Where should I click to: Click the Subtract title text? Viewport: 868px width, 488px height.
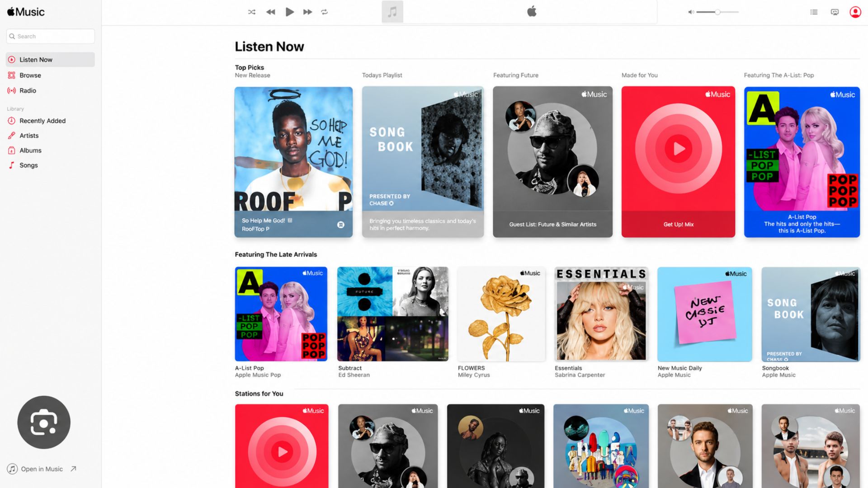pos(350,368)
